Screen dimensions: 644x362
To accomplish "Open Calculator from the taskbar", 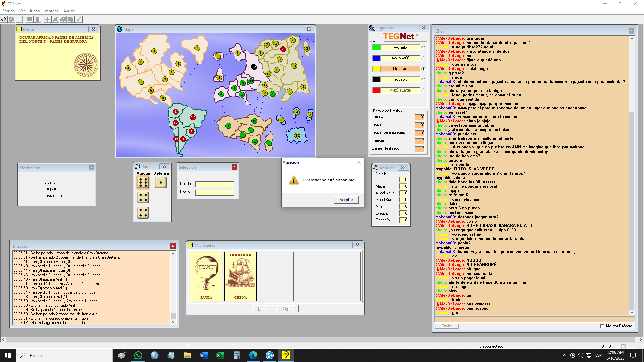I will (236, 355).
